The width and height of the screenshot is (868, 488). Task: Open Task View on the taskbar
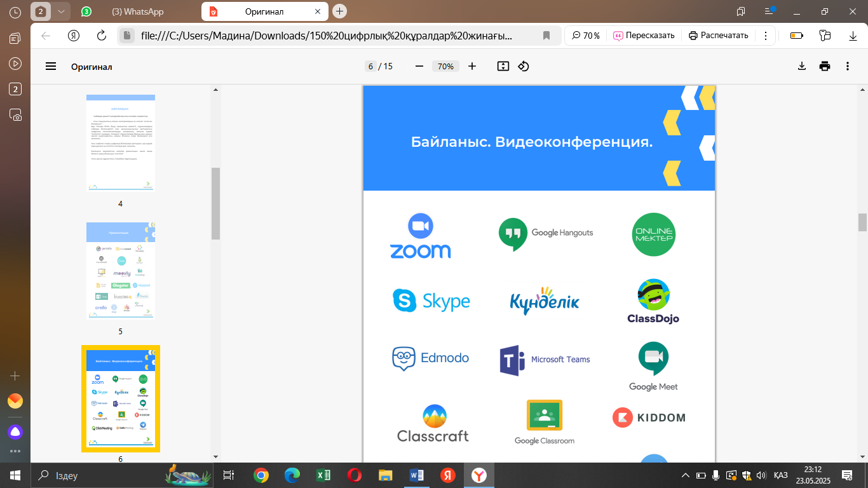(229, 475)
